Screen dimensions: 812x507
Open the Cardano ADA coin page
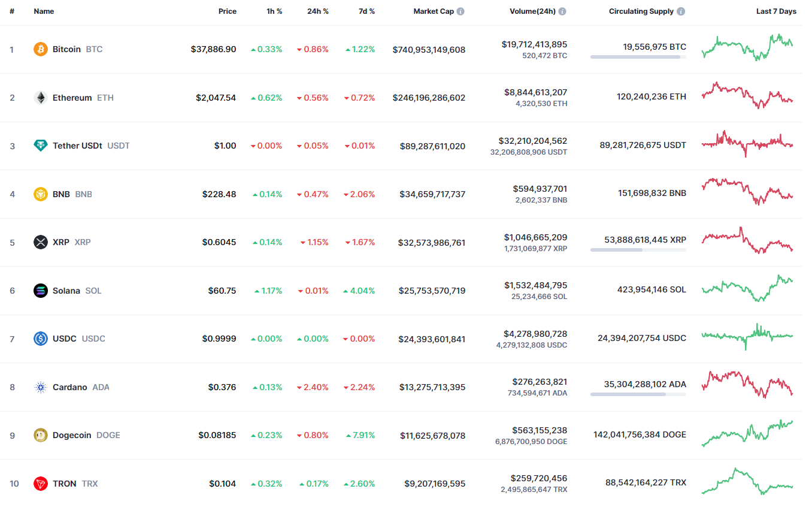(x=70, y=387)
